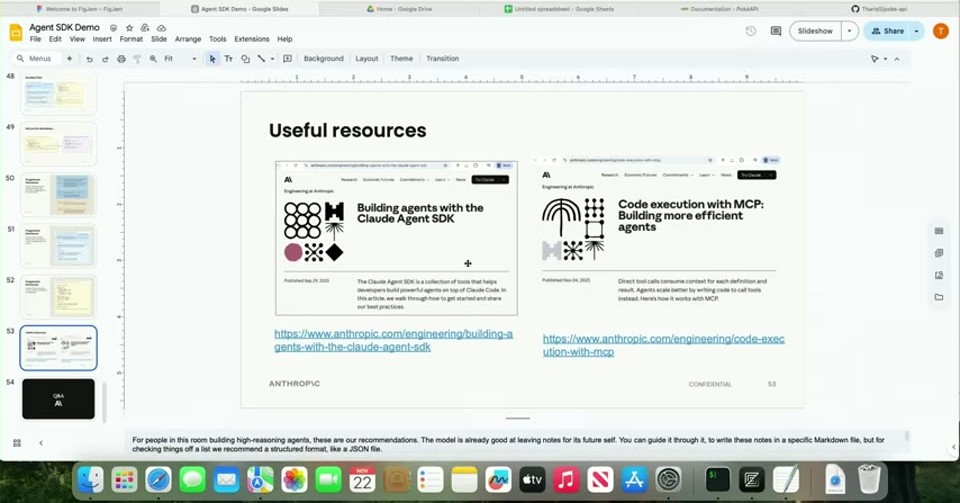Viewport: 960px width, 503px height.
Task: Expand line tool dropdown arrow
Action: click(272, 59)
